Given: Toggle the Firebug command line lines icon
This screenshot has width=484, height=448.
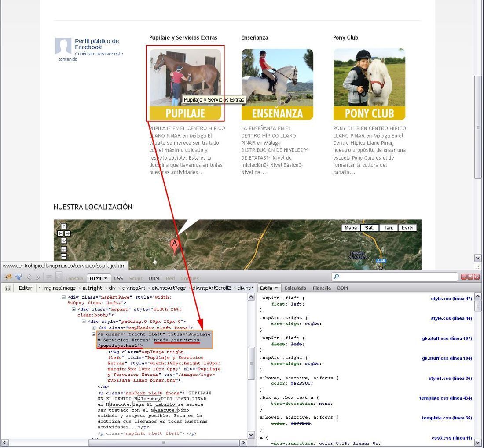Looking at the screenshot, I should [x=48, y=277].
